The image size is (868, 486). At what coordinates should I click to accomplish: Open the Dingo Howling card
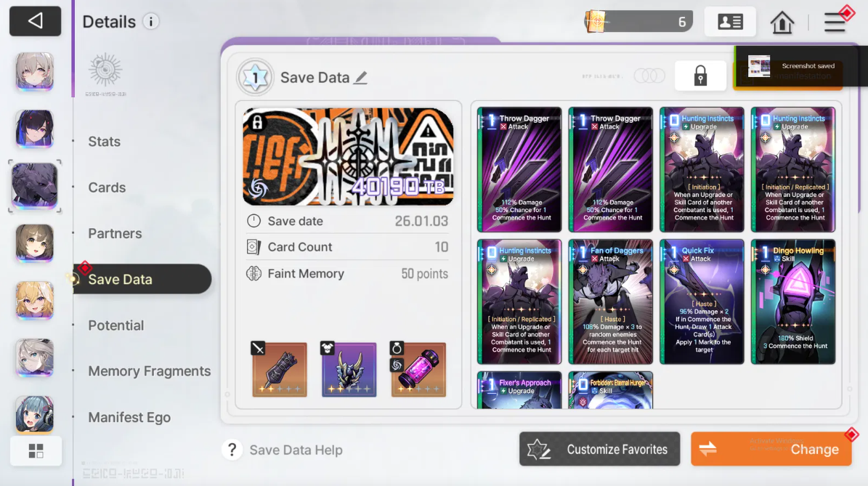pyautogui.click(x=793, y=301)
